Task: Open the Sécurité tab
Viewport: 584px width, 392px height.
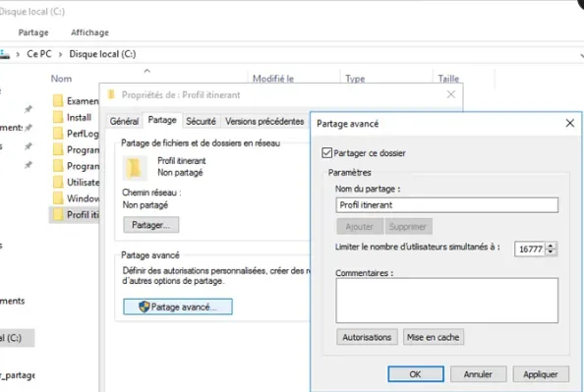Action: click(202, 122)
